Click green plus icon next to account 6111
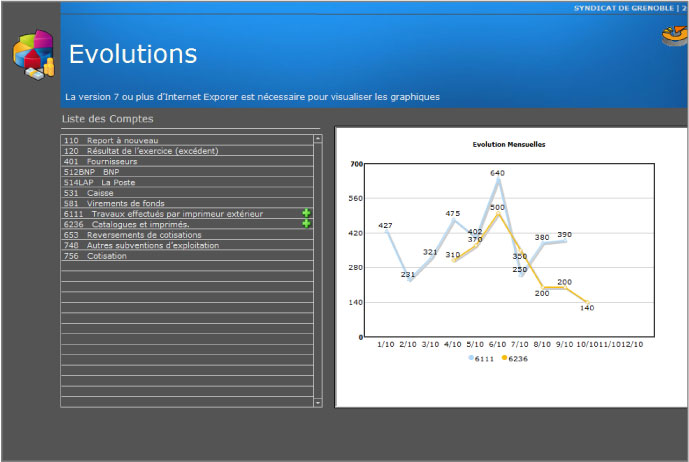 (306, 213)
